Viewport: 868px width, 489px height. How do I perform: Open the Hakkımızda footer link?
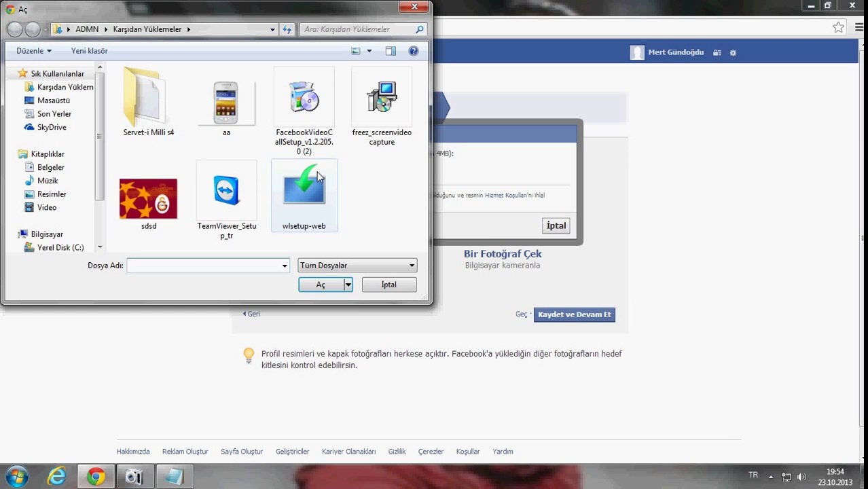(x=133, y=452)
